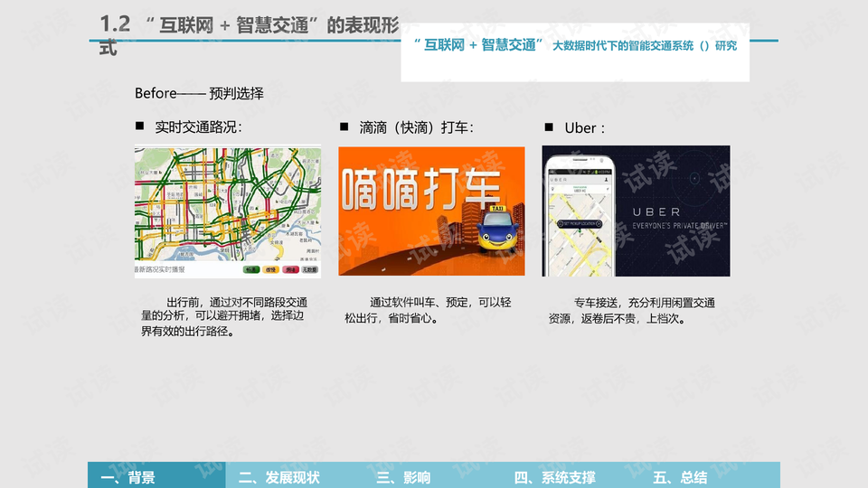Jump to the 五、总结 tab
This screenshot has height=488, width=868.
coord(680,477)
